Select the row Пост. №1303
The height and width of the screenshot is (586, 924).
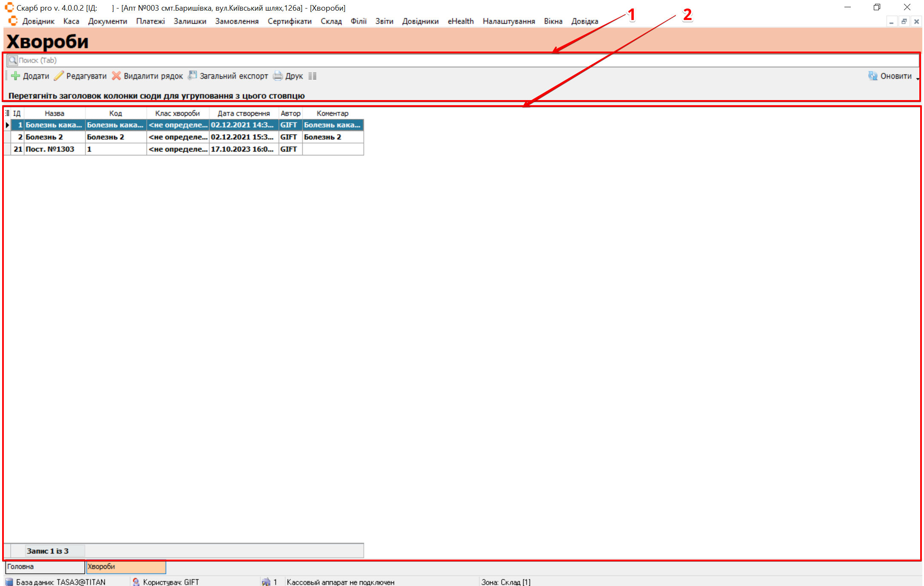coord(50,149)
